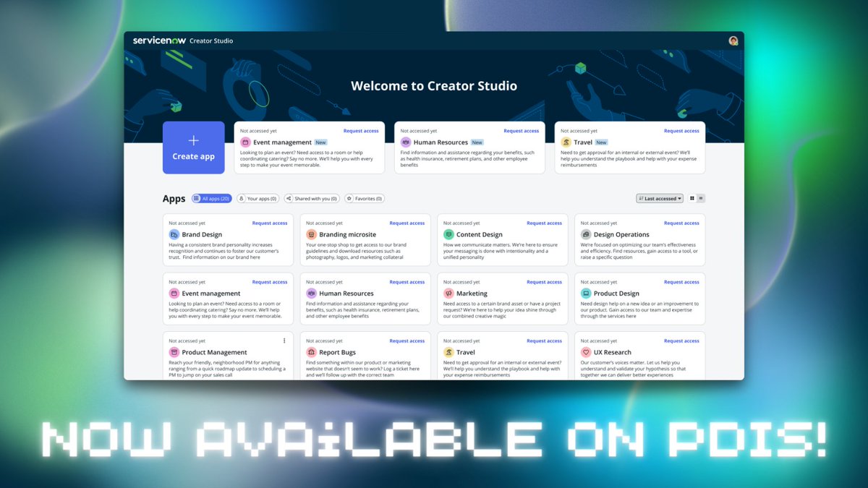Click Not accessed yet on Product Management card

(x=187, y=341)
